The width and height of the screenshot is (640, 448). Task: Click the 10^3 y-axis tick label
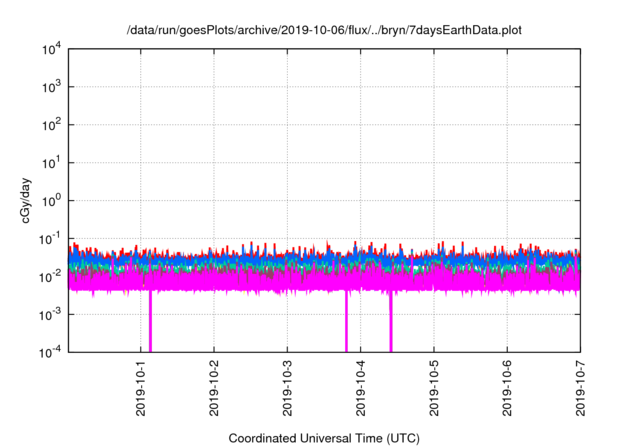point(52,87)
